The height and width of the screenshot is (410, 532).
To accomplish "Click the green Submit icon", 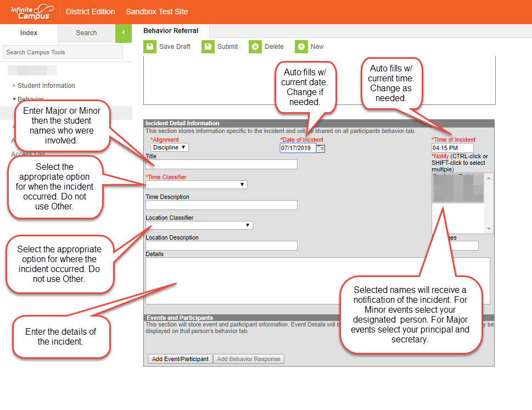I will point(208,47).
